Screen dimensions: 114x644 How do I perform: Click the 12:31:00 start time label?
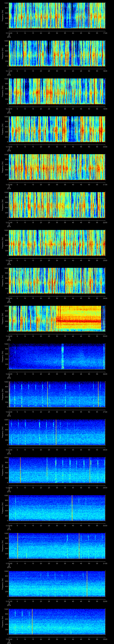coord(9,601)
